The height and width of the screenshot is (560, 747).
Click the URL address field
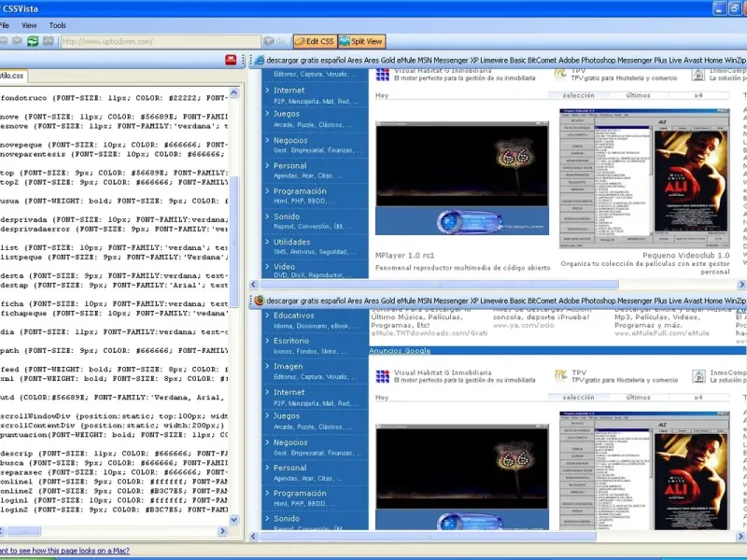click(x=161, y=41)
